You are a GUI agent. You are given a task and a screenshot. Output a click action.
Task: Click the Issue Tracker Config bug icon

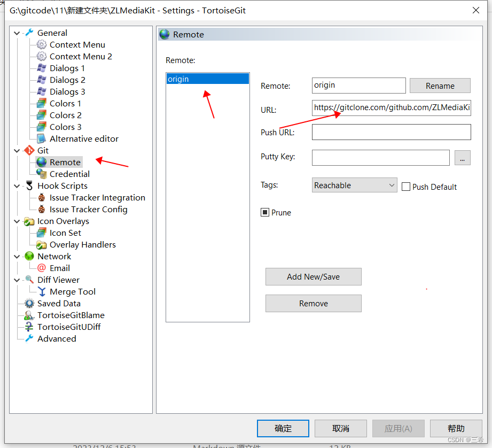tap(42, 210)
